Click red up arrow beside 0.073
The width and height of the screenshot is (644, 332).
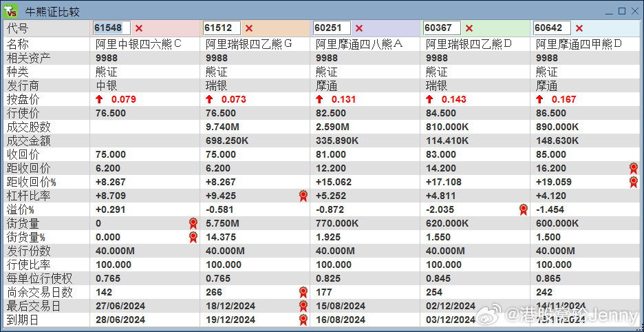(209, 99)
